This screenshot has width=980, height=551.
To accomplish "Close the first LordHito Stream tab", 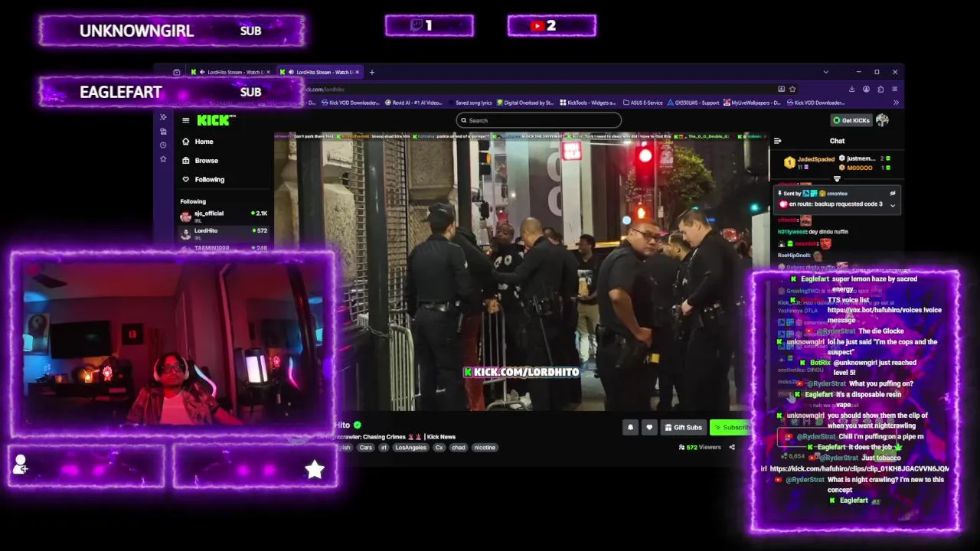I will pyautogui.click(x=269, y=72).
